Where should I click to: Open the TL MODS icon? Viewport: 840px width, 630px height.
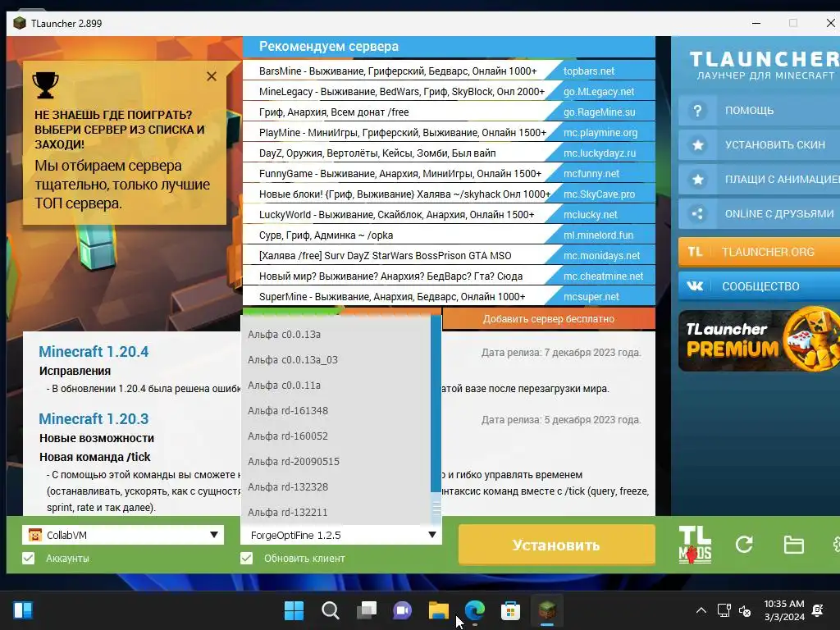(x=695, y=545)
